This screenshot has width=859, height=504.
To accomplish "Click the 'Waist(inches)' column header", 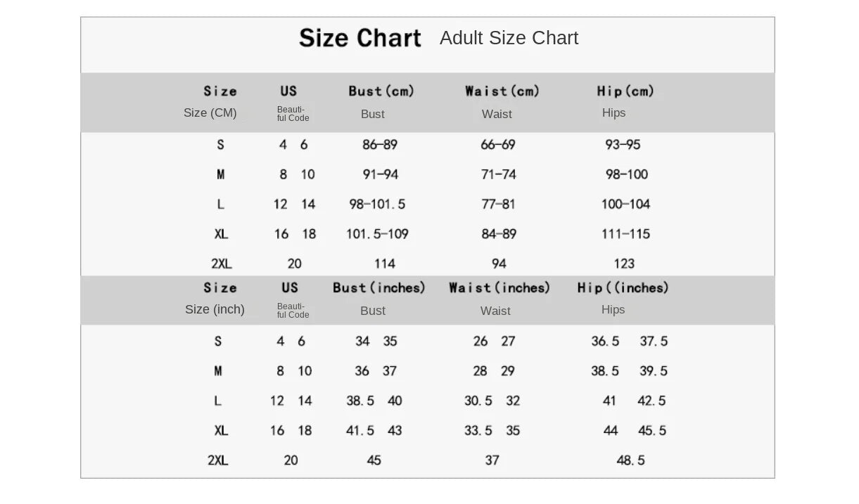I will pos(500,288).
